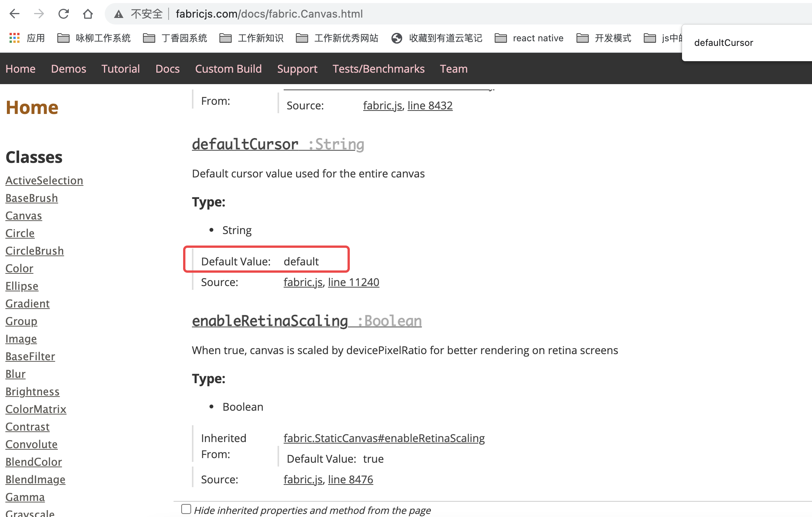Screen dimensions: 812x517
Task: Click the browser address bar
Action: coord(268,14)
